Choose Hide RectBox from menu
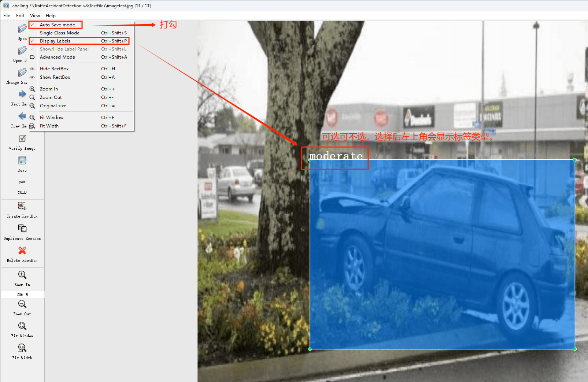 54,69
